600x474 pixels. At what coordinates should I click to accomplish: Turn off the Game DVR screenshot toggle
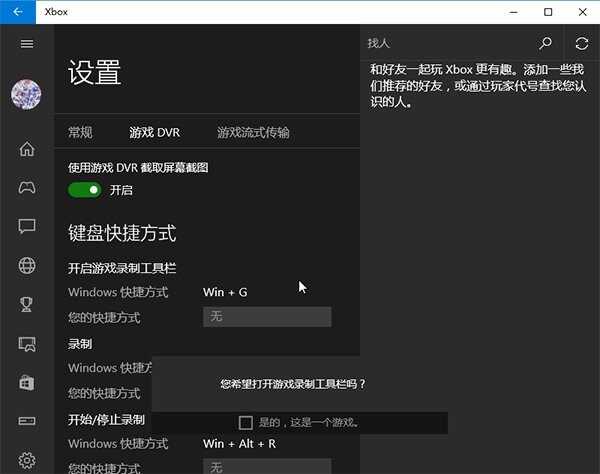(84, 189)
